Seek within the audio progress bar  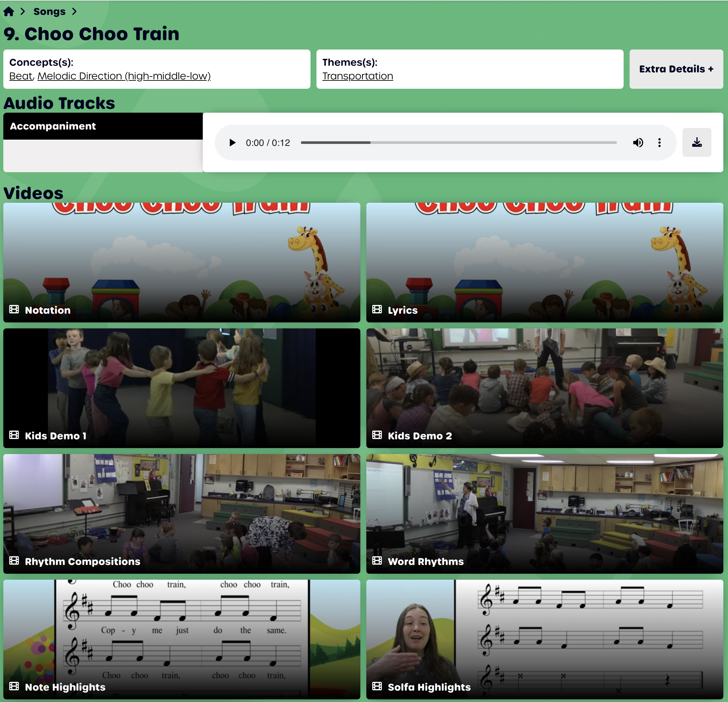[458, 143]
